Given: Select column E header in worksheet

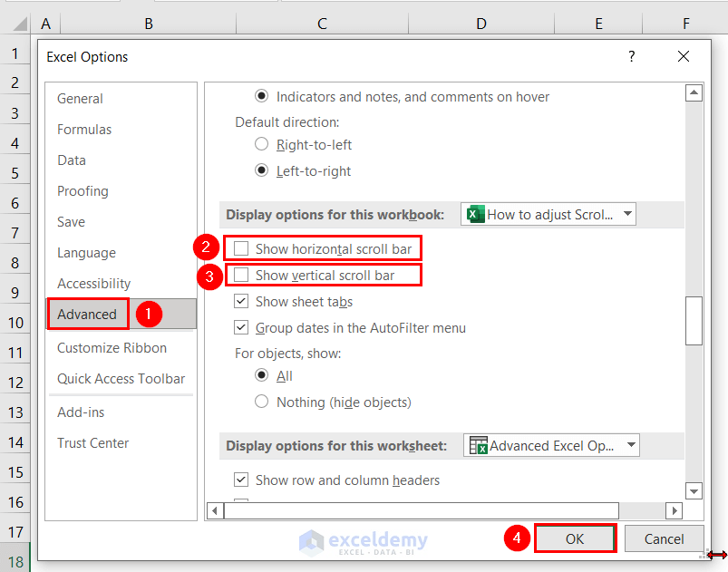Looking at the screenshot, I should [598, 24].
